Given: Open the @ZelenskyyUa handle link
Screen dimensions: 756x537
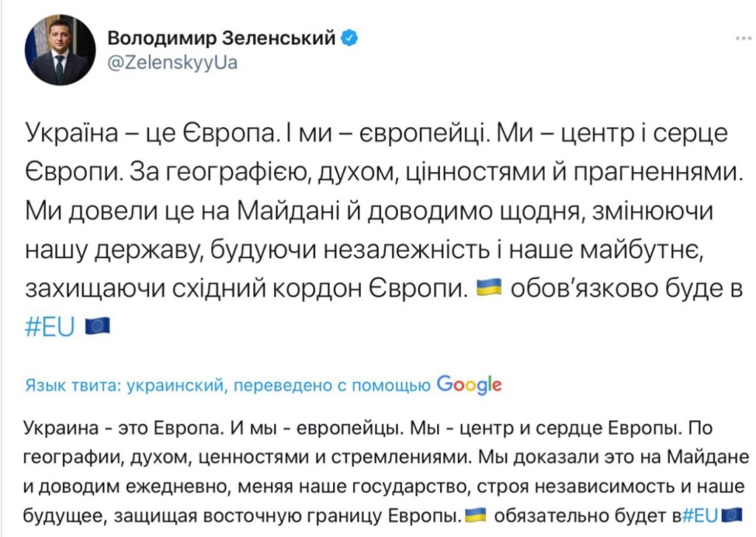Looking at the screenshot, I should pos(173,63).
